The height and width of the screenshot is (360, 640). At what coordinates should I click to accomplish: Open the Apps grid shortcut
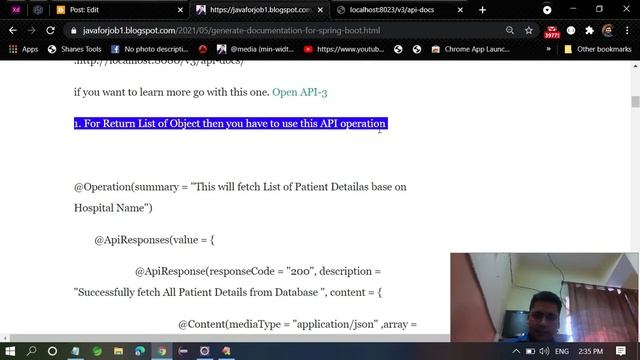click(x=23, y=49)
